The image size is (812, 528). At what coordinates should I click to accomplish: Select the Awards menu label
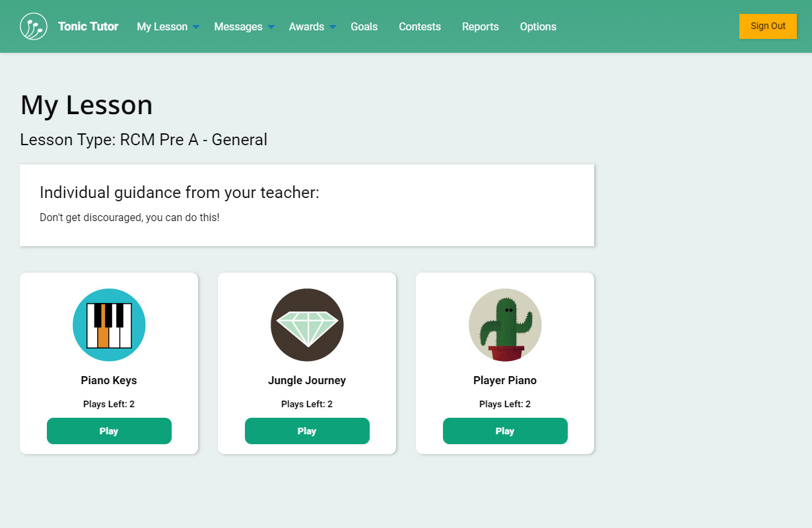[x=306, y=26]
